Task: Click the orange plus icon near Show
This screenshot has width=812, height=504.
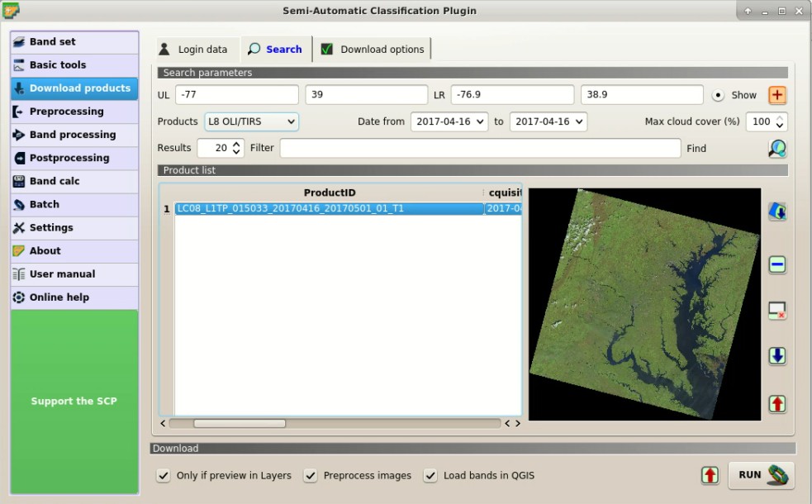Action: click(776, 94)
